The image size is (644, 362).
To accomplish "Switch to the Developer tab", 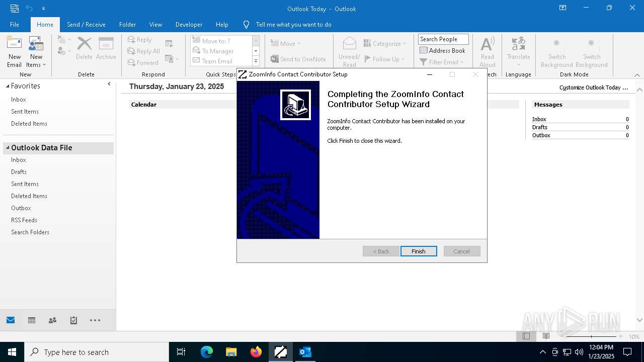I will tap(189, 24).
